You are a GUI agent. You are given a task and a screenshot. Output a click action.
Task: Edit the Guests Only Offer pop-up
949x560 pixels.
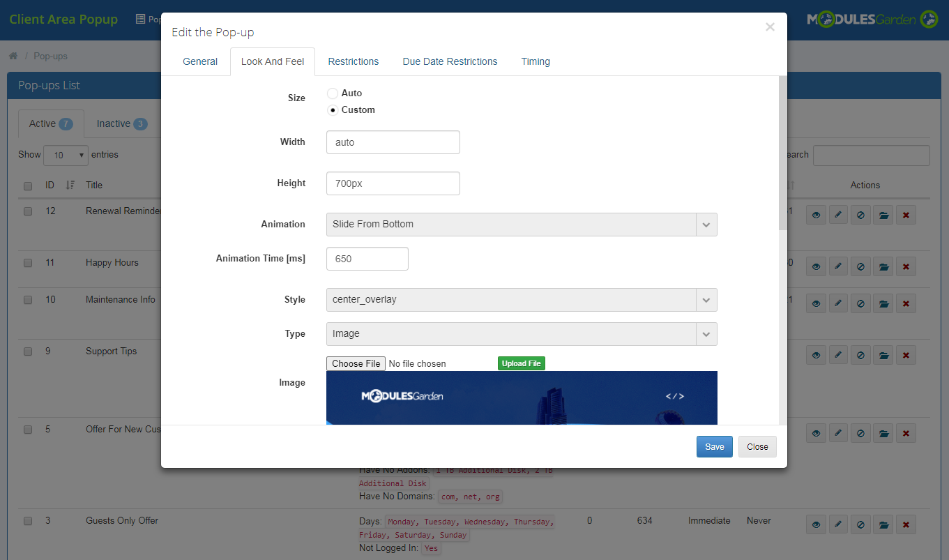pos(838,524)
